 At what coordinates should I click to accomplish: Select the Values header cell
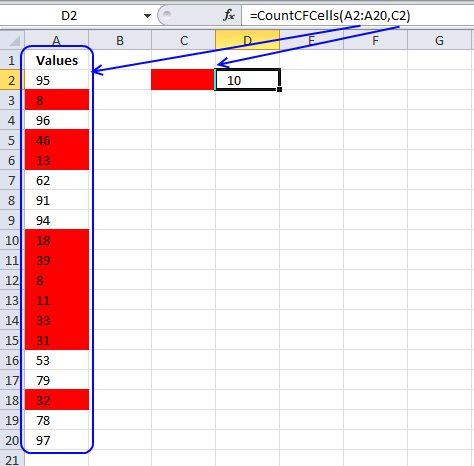[57, 60]
